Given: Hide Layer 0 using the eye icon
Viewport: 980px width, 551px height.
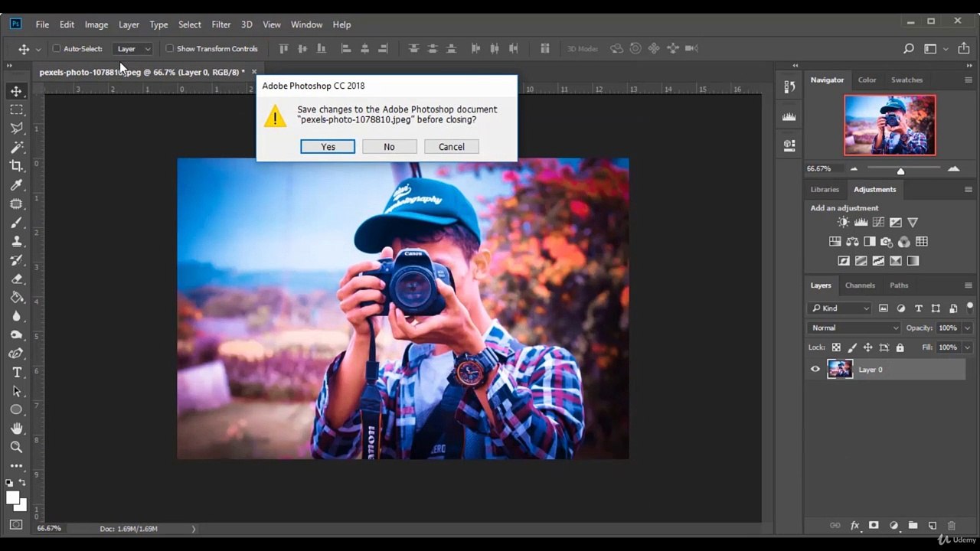Looking at the screenshot, I should tap(815, 370).
